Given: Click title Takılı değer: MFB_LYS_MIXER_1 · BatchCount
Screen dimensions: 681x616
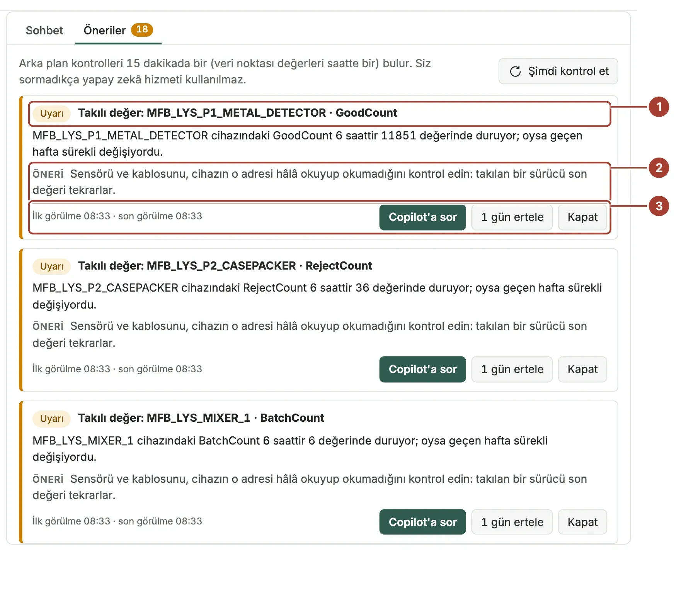Looking at the screenshot, I should 201,418.
